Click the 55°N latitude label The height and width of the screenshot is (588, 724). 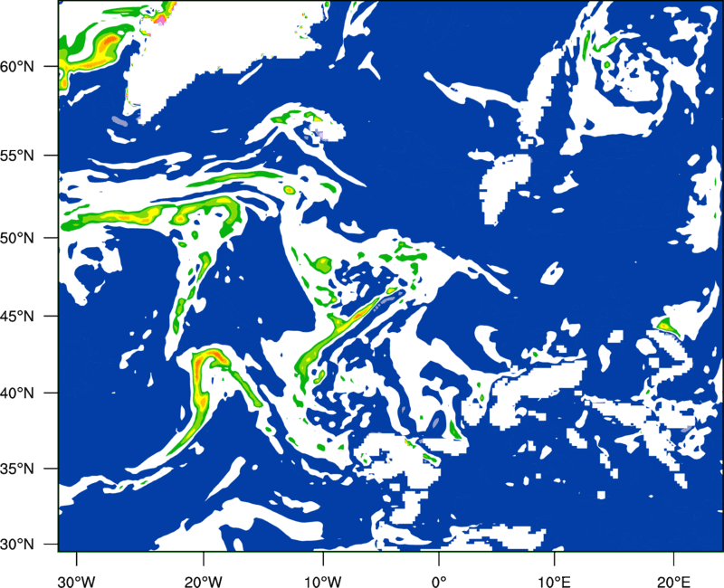pos(17,156)
